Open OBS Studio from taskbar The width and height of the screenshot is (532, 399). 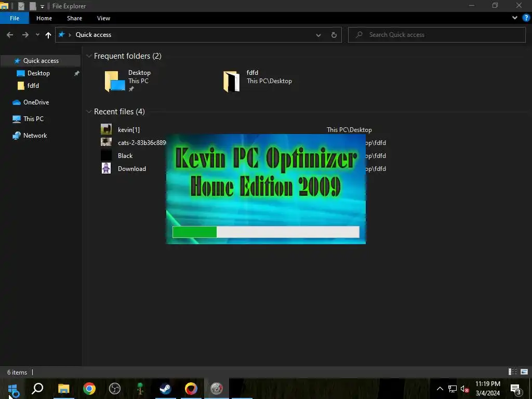(x=115, y=389)
